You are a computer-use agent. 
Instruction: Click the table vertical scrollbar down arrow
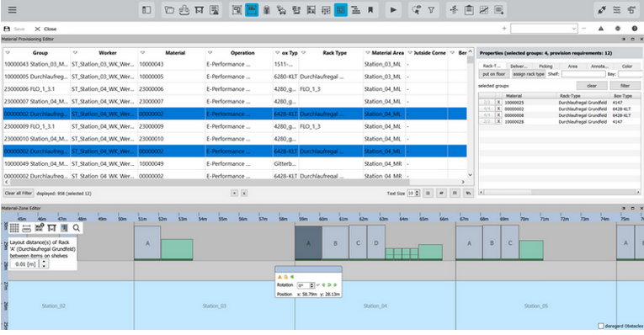pos(471,174)
